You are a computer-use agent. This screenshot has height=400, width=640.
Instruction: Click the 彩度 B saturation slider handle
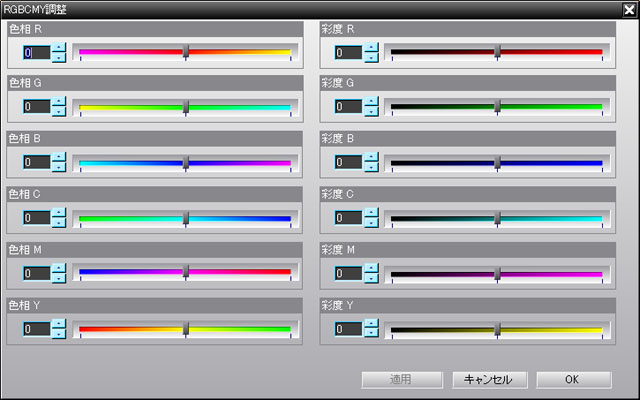pyautogui.click(x=498, y=162)
